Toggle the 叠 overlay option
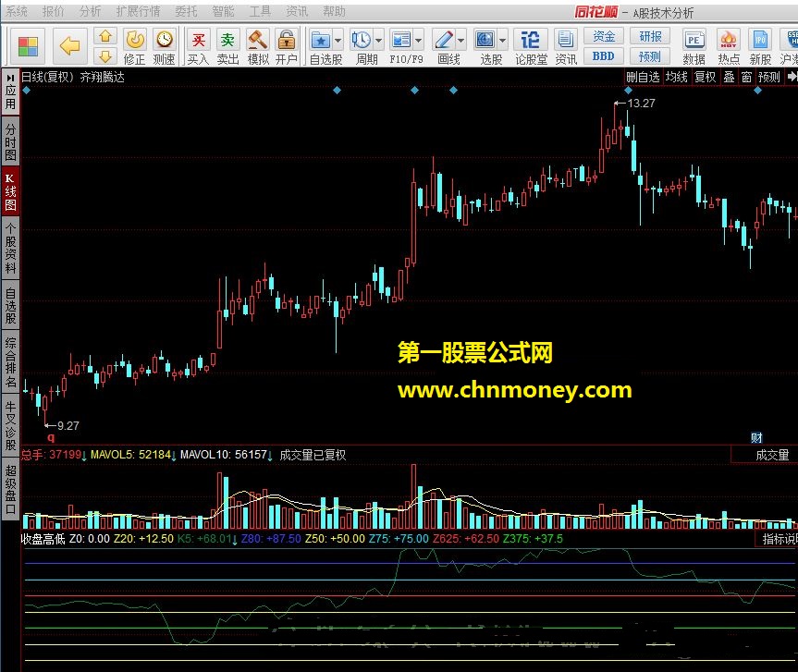Screen dimensions: 798x672 (729, 77)
